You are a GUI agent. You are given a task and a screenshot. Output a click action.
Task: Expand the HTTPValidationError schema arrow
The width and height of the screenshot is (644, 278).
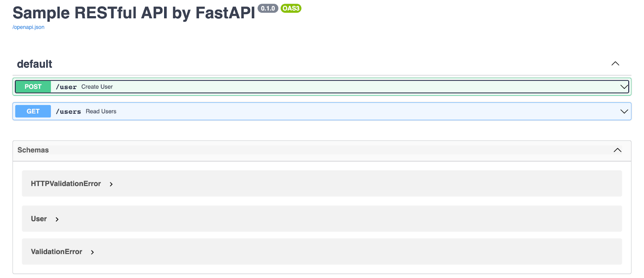click(x=111, y=184)
